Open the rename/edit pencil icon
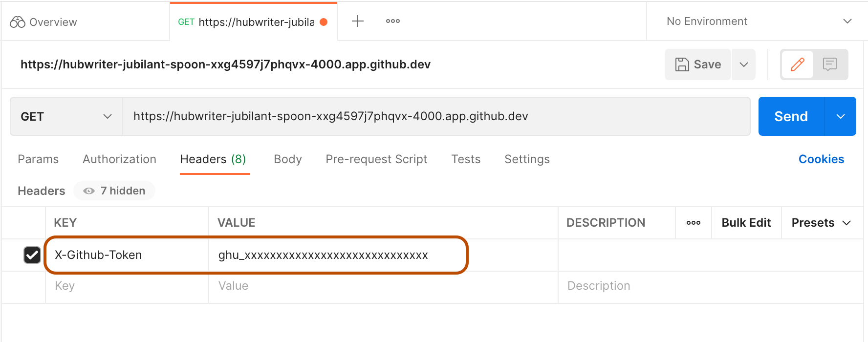This screenshot has height=342, width=868. point(797,64)
